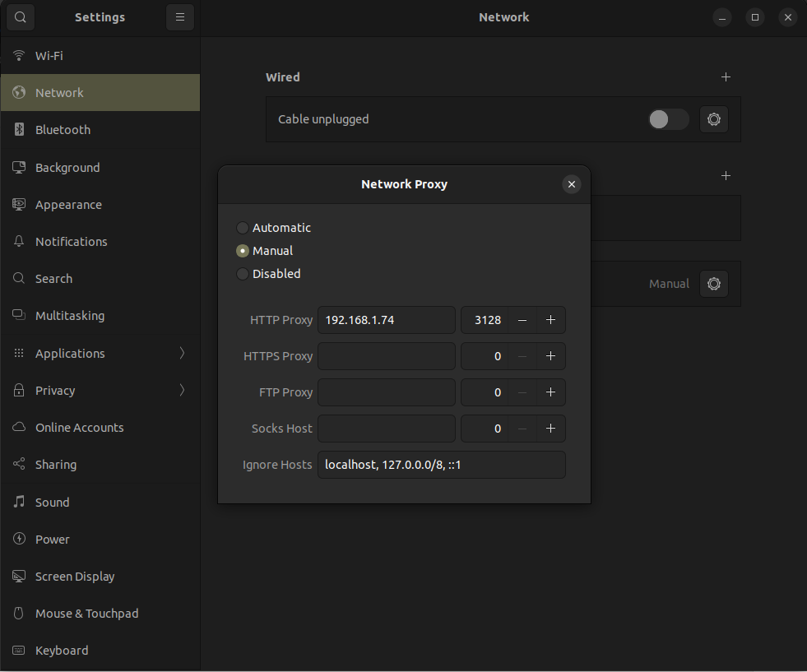Open the hamburger menu in Settings header

pos(180,17)
